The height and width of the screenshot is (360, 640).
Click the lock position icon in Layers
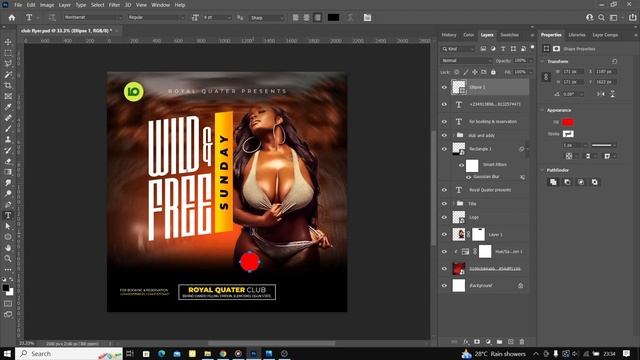(475, 72)
